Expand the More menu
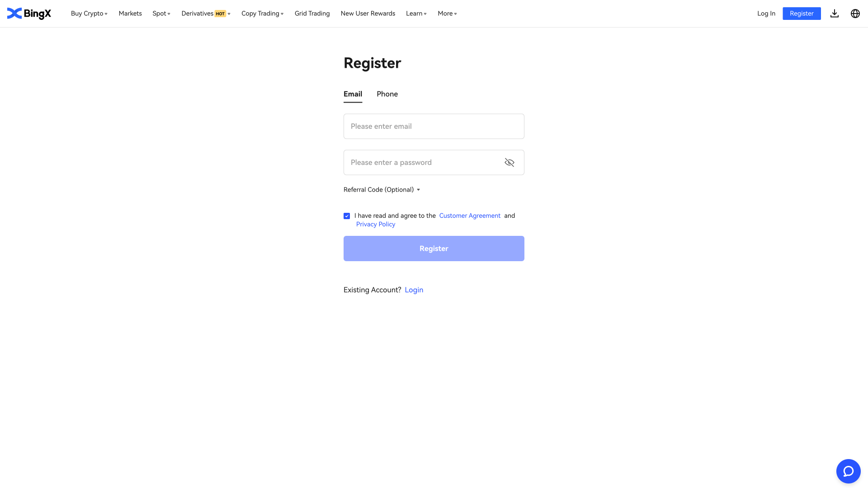Screen dimensions: 868x488 (x=447, y=14)
